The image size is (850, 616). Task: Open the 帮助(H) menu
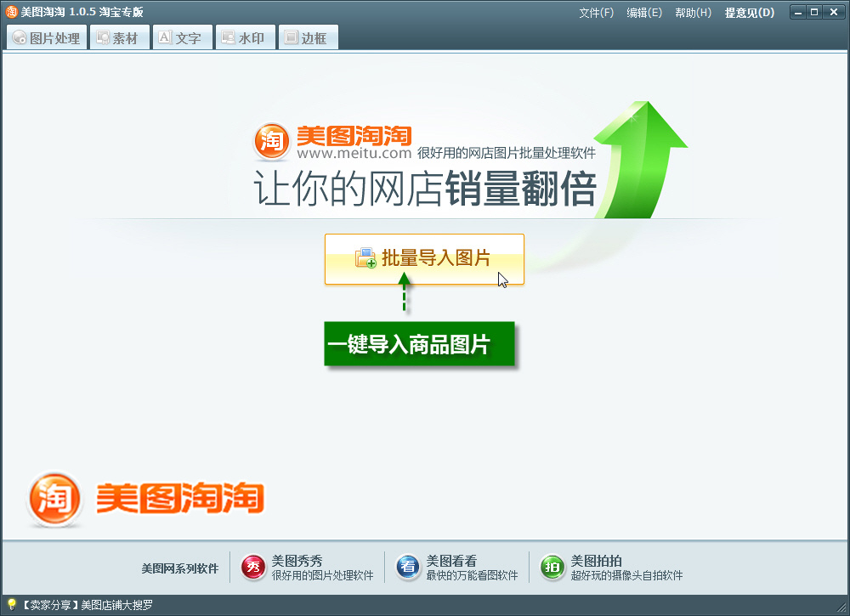pyautogui.click(x=693, y=13)
